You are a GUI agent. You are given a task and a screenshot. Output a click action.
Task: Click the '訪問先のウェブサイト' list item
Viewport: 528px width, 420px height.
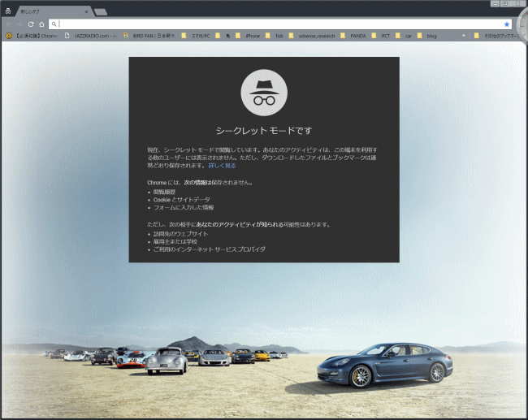click(x=180, y=234)
